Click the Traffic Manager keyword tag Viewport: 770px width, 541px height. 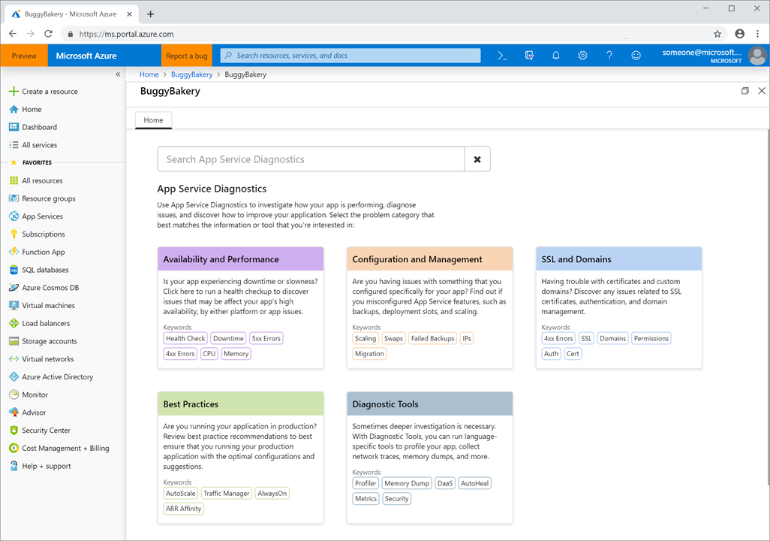(x=226, y=493)
